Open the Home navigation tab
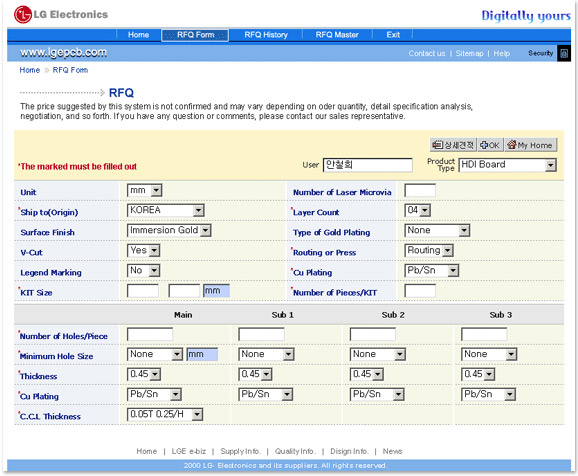This screenshot has height=476, width=578. click(x=139, y=35)
